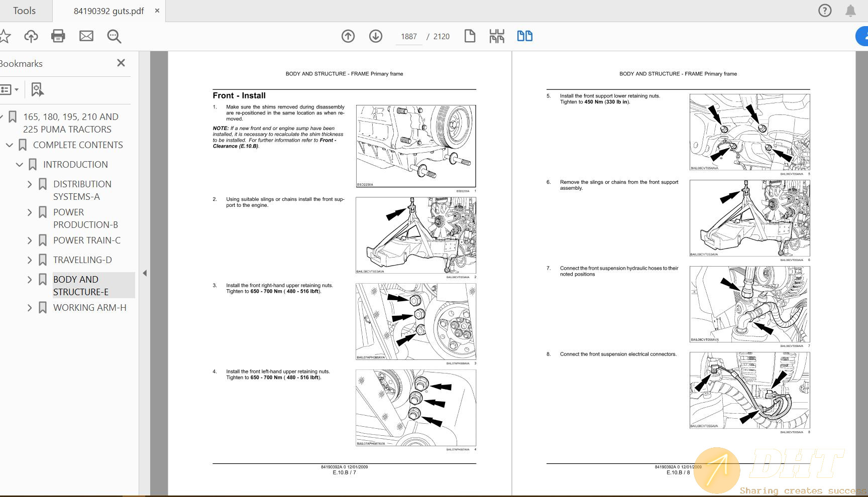Upload file with the cloud arrow icon
Screen dimensions: 868x497
[x=31, y=36]
